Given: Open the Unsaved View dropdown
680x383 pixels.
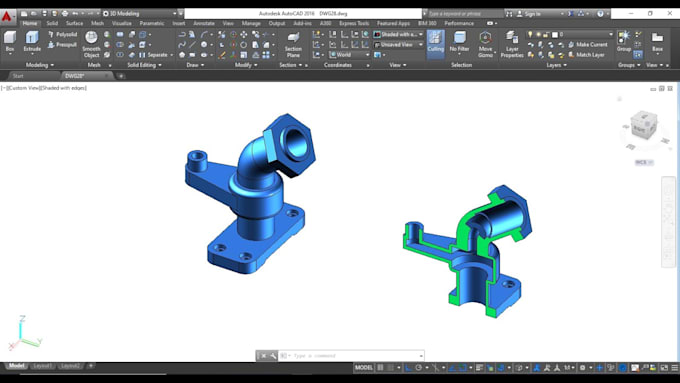Looking at the screenshot, I should 398,45.
